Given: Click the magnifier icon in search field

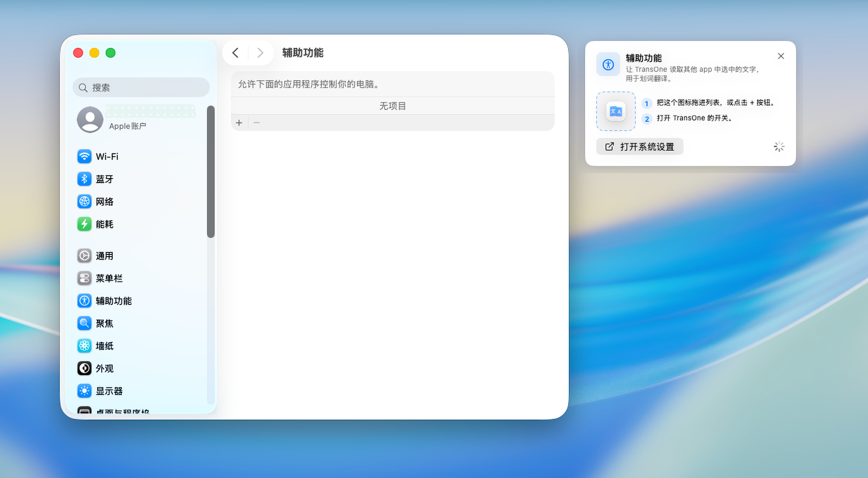Looking at the screenshot, I should pyautogui.click(x=83, y=88).
